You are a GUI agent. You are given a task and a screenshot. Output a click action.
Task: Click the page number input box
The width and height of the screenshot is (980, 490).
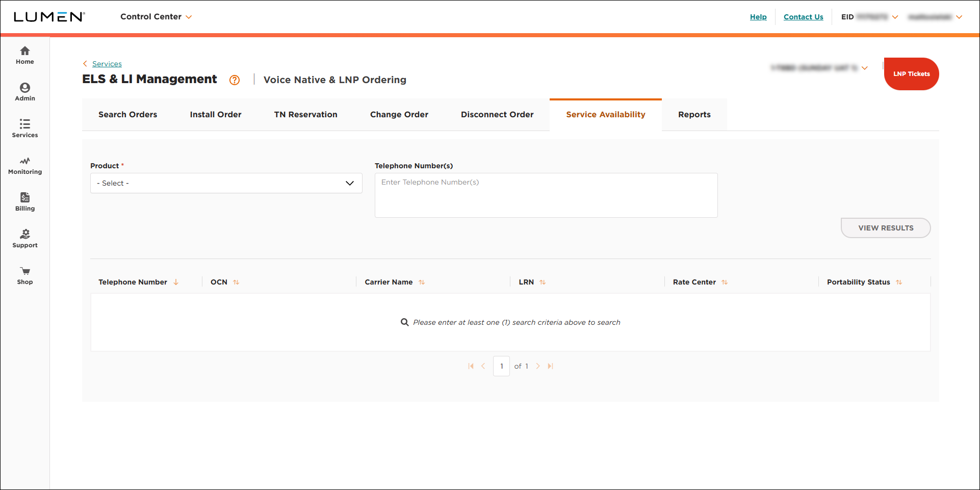502,366
